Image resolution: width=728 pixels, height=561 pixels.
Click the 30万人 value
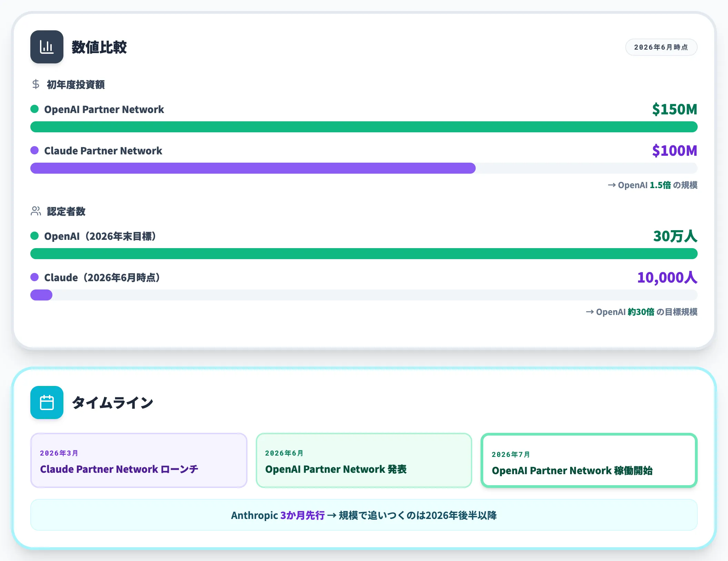675,236
